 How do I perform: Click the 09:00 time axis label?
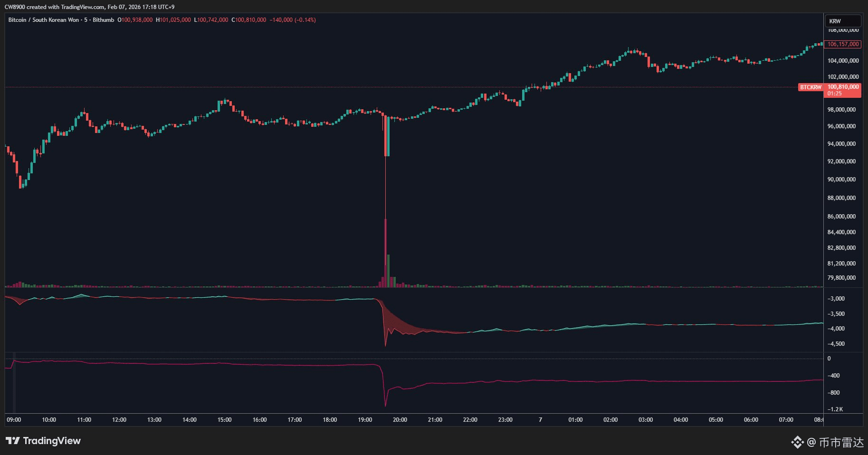14,420
